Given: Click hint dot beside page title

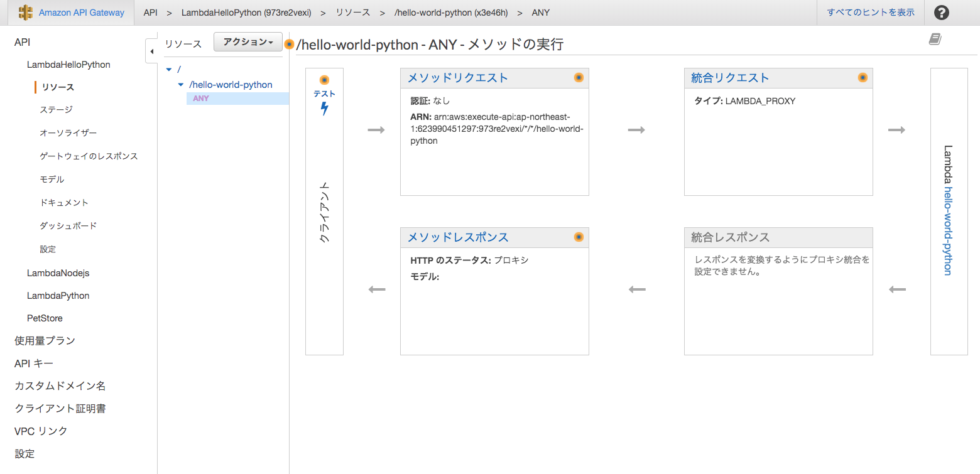Looking at the screenshot, I should pyautogui.click(x=289, y=45).
